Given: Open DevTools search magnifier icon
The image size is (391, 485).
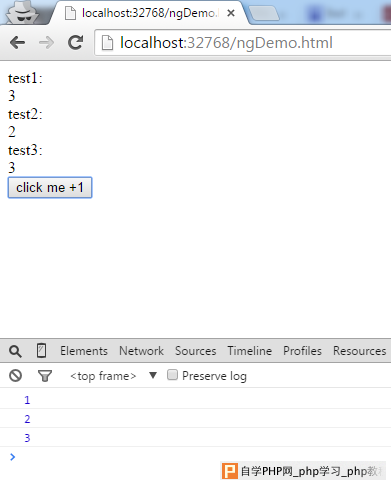Looking at the screenshot, I should [15, 351].
